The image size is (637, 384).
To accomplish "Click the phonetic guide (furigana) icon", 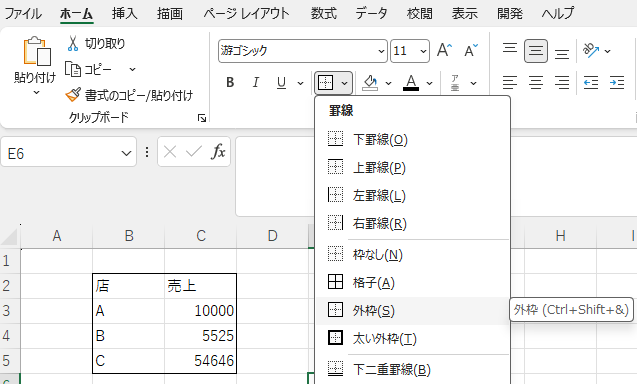I will pyautogui.click(x=455, y=83).
